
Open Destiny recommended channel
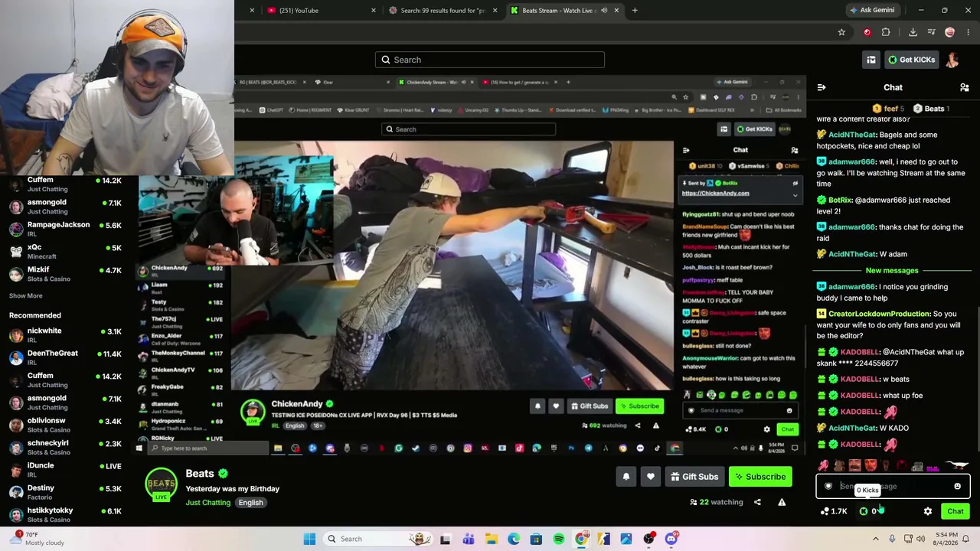(x=65, y=492)
